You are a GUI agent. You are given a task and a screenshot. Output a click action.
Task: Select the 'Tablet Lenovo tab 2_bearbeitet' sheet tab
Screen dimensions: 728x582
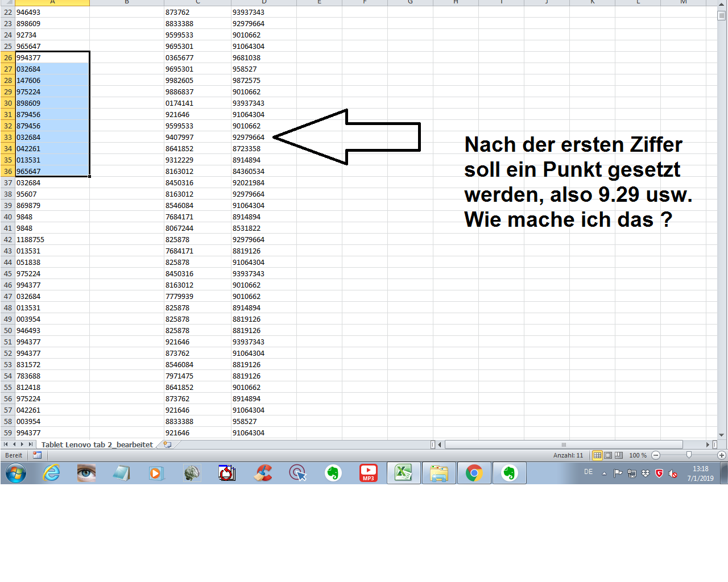tap(97, 444)
